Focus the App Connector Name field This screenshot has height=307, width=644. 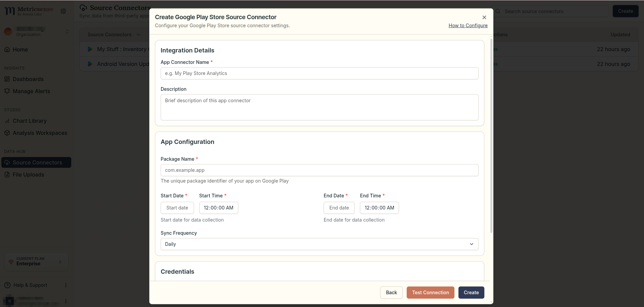point(319,73)
